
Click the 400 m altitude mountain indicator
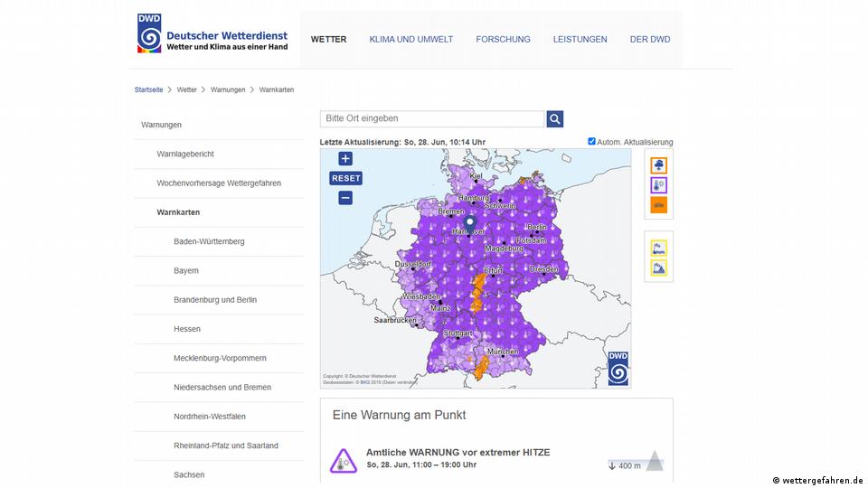636,462
